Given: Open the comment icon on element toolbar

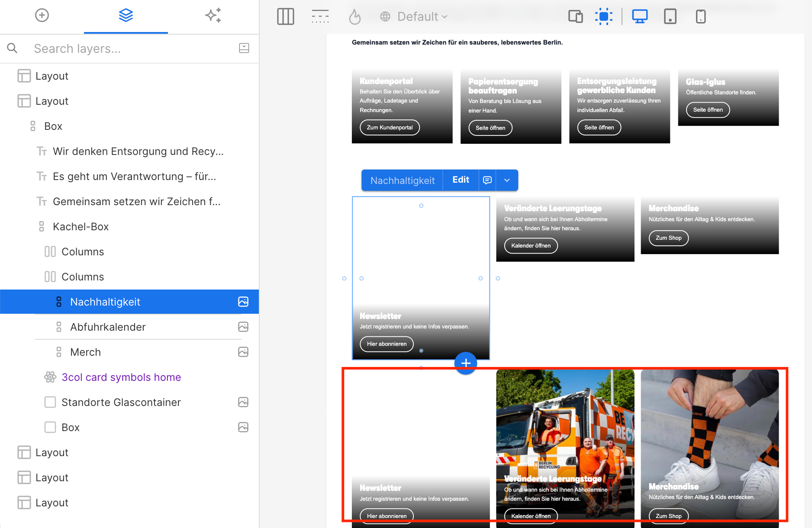Looking at the screenshot, I should 487,180.
